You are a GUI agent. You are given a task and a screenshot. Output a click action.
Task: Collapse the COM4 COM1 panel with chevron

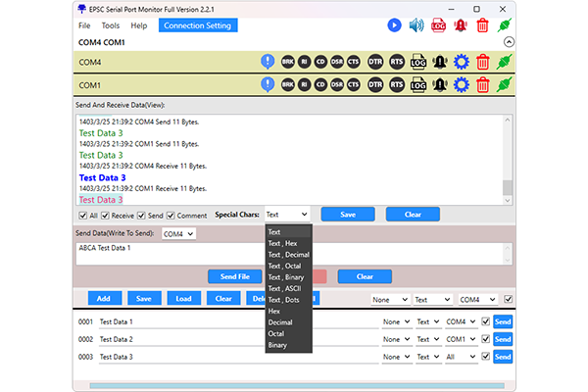[x=507, y=43]
